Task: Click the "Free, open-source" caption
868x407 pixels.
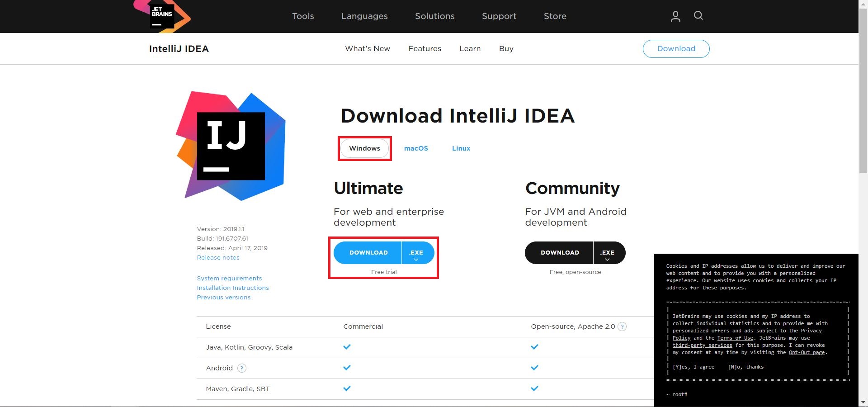Action: 575,272
